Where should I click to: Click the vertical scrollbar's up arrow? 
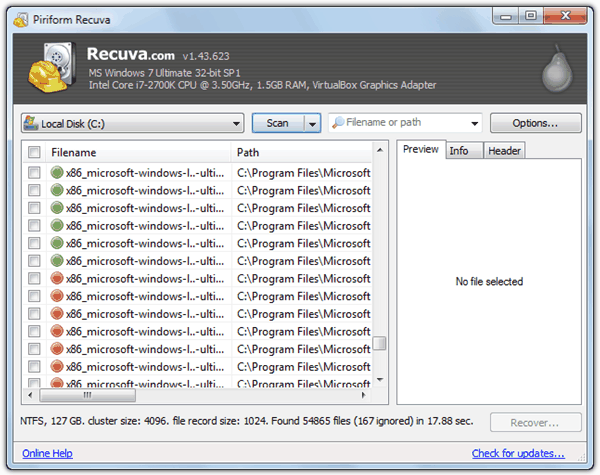point(380,150)
